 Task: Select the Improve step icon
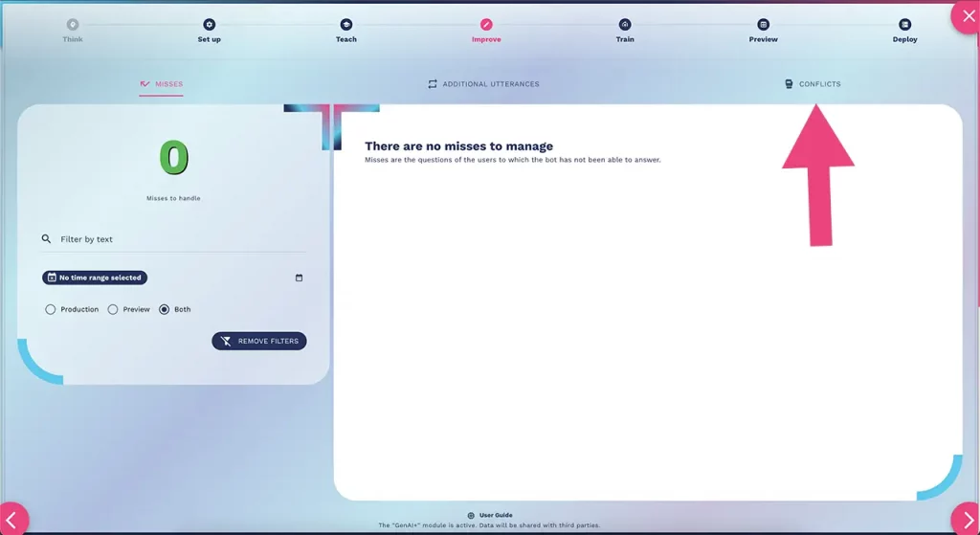pos(486,24)
